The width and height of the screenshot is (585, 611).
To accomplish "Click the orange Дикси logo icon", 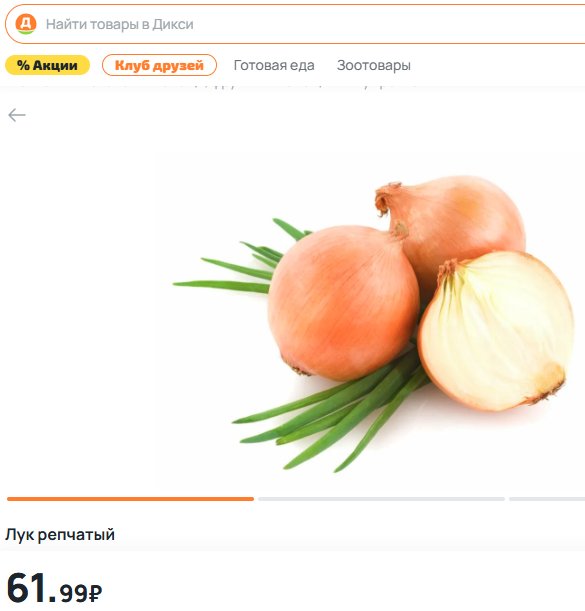I will (26, 24).
